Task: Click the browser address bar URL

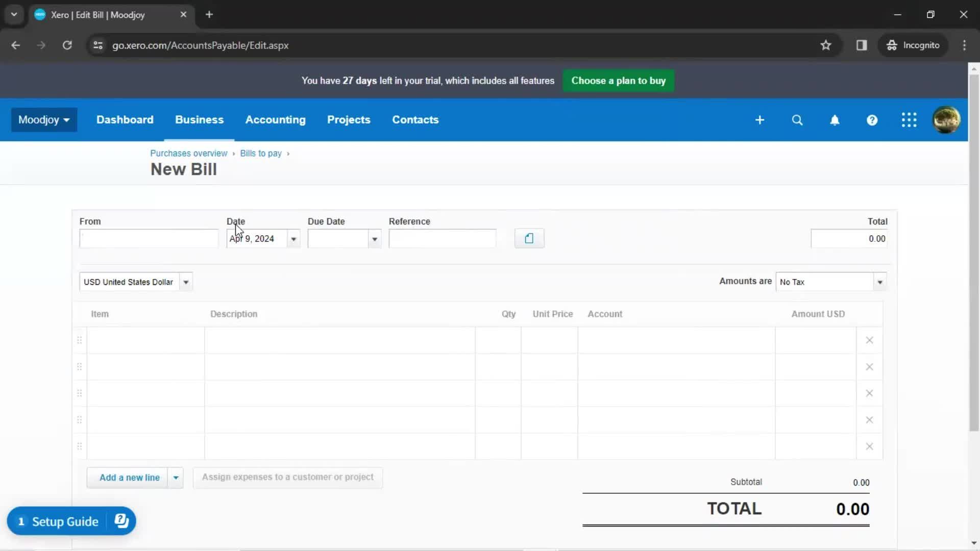Action: point(201,45)
